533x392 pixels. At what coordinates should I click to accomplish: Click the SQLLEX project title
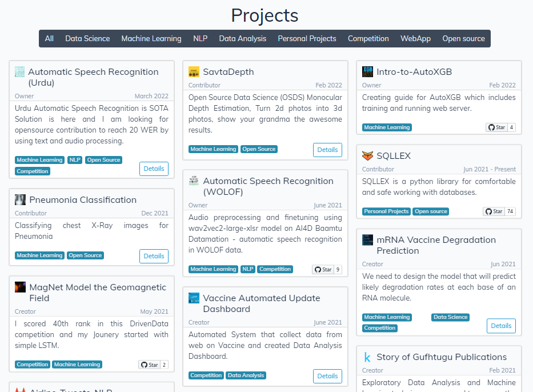[x=394, y=155]
